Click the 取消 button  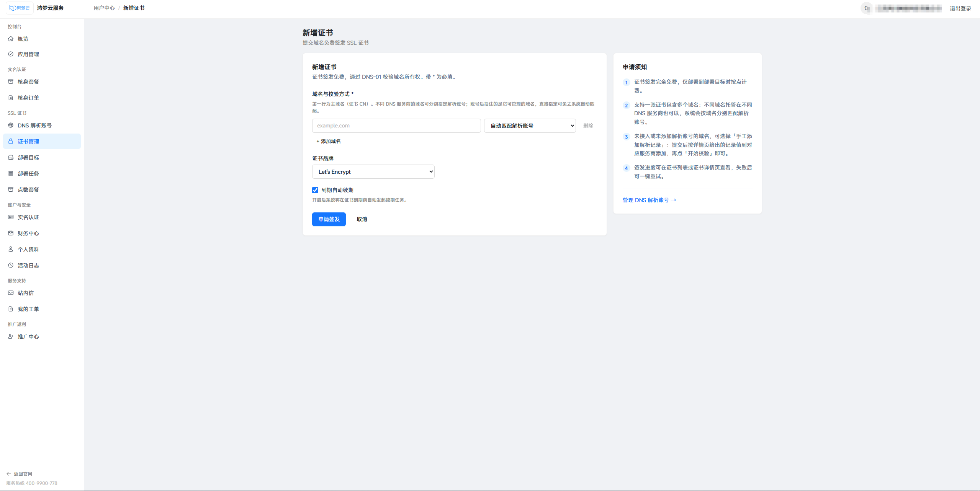[362, 219]
